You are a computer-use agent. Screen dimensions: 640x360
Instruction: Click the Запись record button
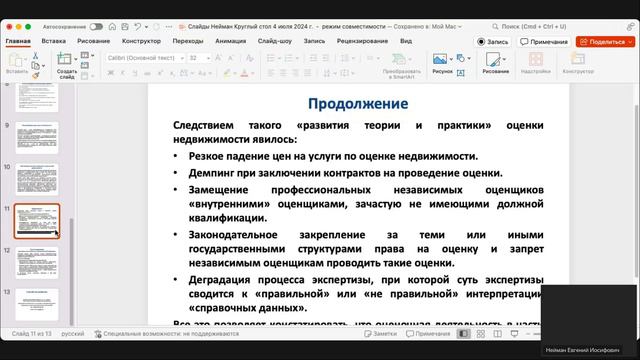tap(493, 42)
